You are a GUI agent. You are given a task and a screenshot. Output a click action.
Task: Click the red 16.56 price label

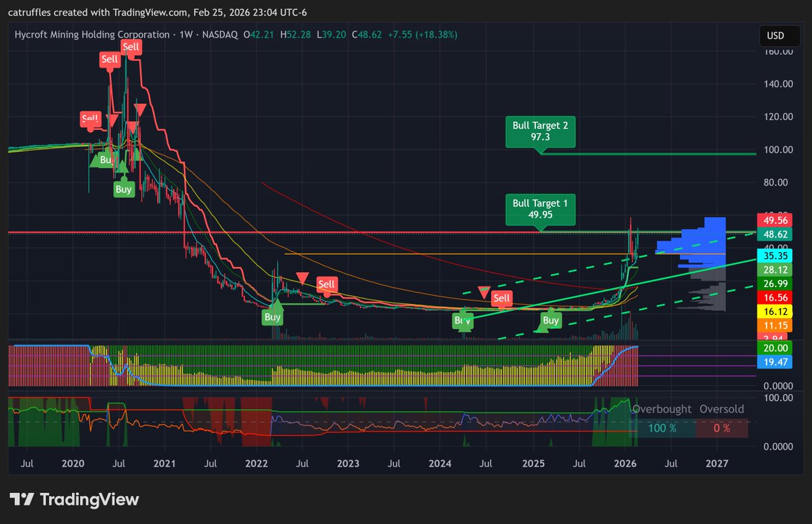(773, 298)
